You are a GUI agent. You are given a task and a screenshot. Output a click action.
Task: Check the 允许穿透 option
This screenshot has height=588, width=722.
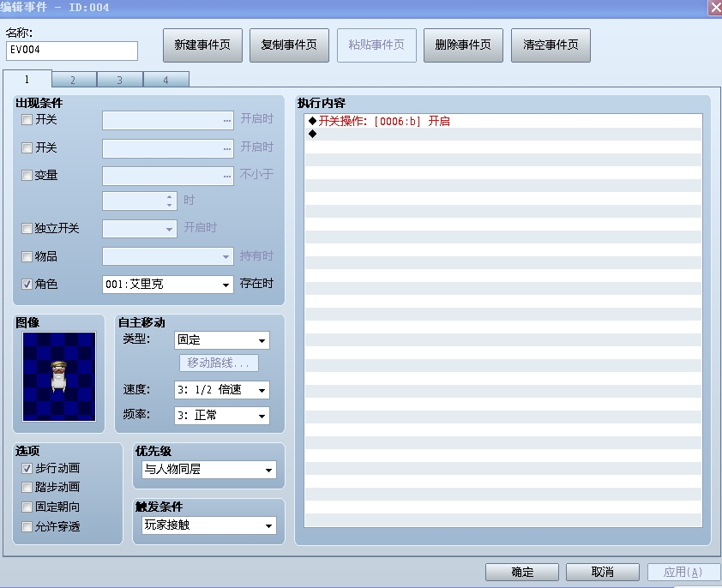[27, 526]
